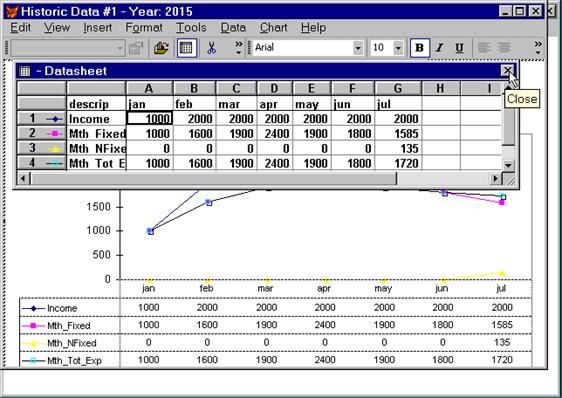Select column H header in datasheet
The height and width of the screenshot is (398, 562).
pyautogui.click(x=440, y=89)
